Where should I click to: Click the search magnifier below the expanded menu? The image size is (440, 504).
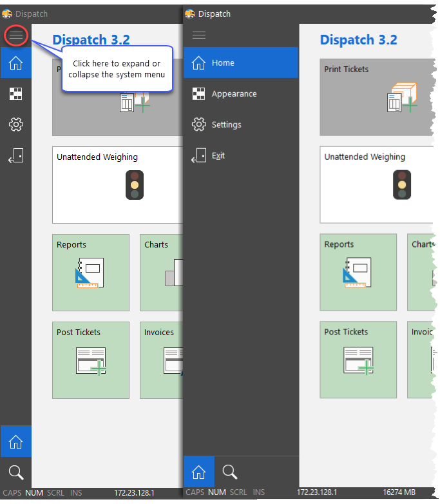point(230,472)
